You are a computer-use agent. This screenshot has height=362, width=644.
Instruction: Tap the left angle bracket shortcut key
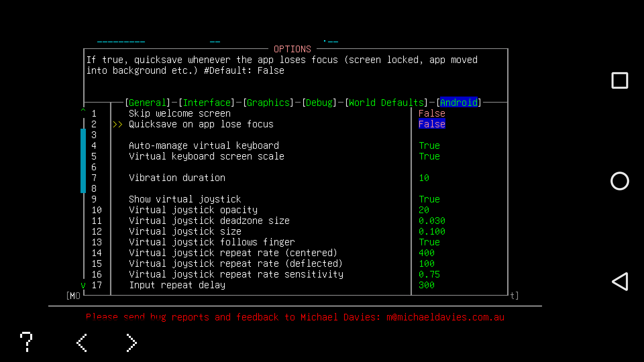82,343
